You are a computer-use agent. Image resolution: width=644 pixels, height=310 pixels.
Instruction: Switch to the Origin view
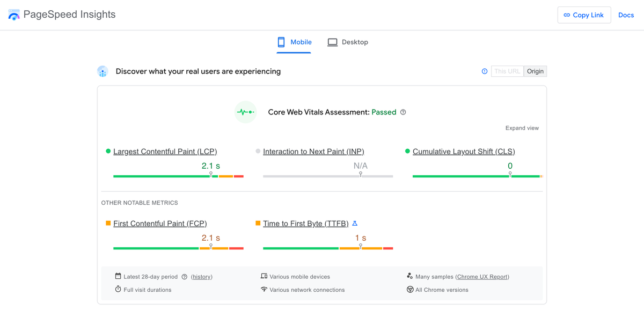535,71
